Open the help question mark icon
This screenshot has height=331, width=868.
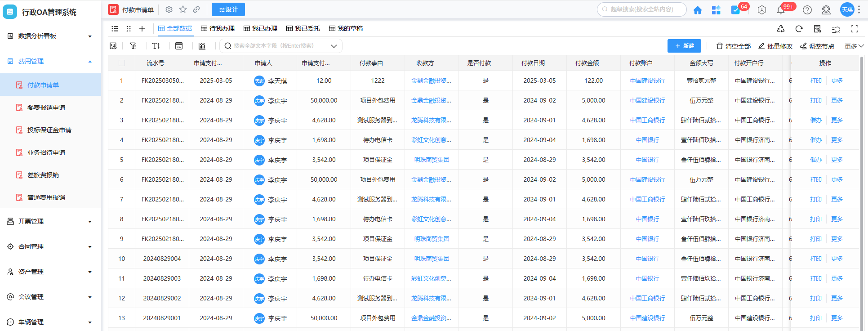pyautogui.click(x=807, y=10)
